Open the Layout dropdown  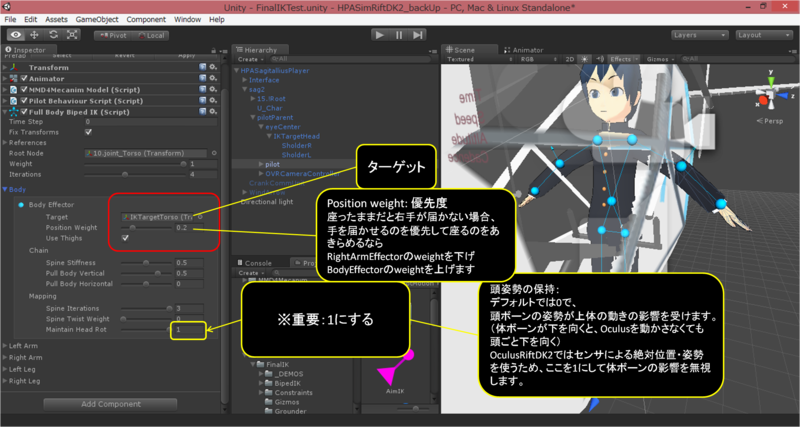click(763, 35)
